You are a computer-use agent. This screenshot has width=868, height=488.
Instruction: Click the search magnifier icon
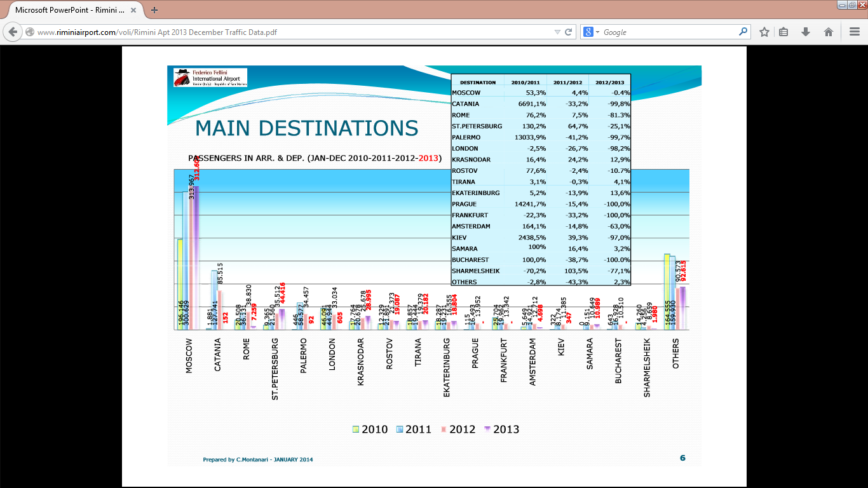[x=743, y=32]
